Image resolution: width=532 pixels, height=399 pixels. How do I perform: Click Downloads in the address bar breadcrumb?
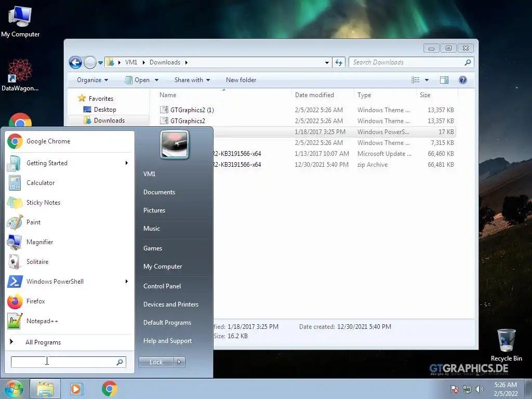[165, 62]
